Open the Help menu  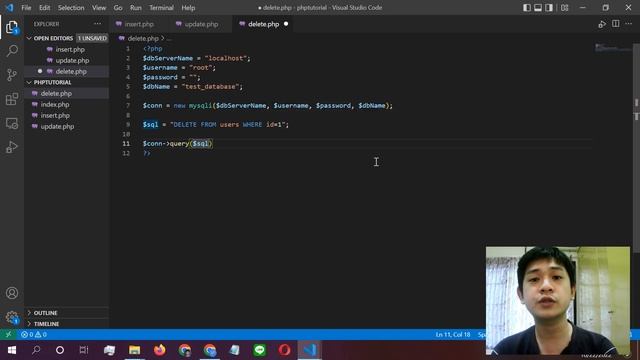coord(188,8)
